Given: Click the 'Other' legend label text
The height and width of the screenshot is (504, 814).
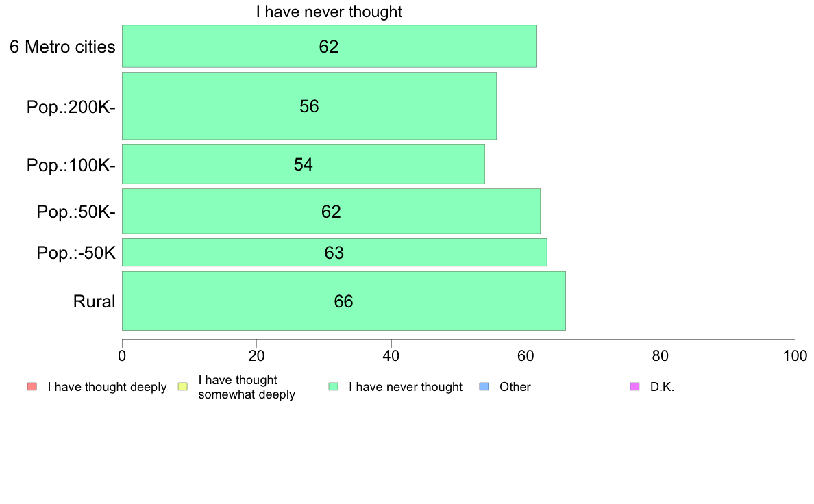Looking at the screenshot, I should [515, 387].
